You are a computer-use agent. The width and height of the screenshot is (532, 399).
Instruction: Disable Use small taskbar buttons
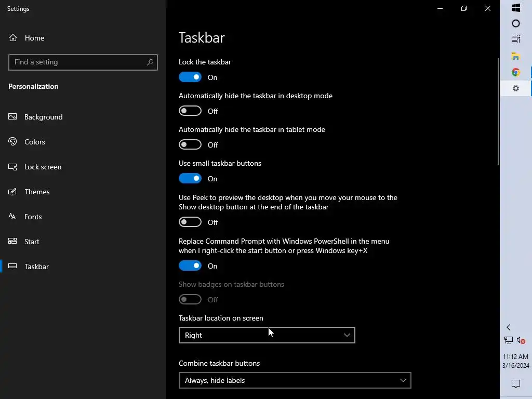(x=190, y=179)
